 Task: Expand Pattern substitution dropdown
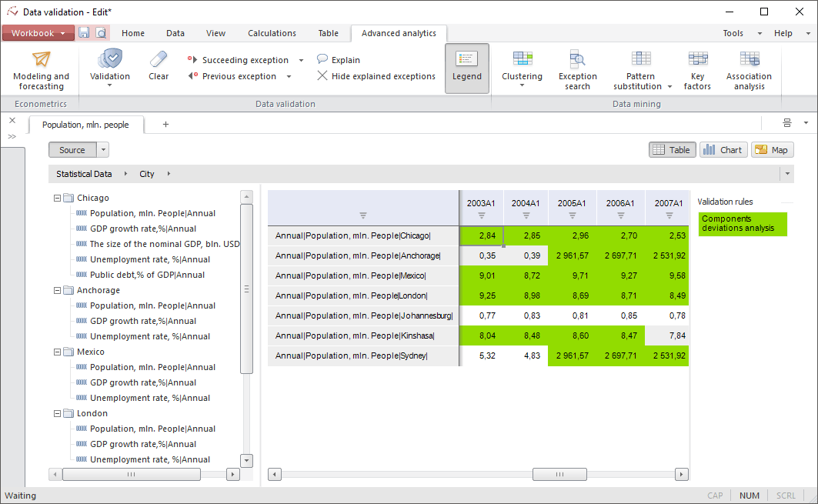point(669,87)
